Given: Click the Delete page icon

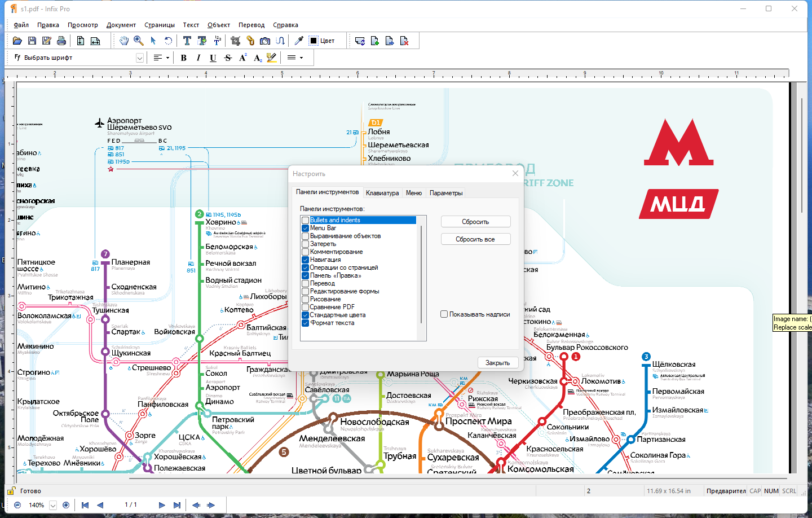Looking at the screenshot, I should pyautogui.click(x=404, y=41).
